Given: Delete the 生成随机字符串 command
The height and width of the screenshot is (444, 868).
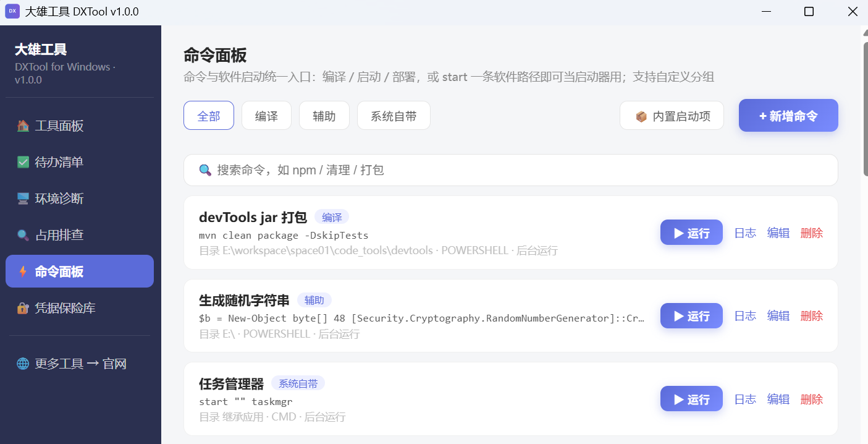Looking at the screenshot, I should (x=812, y=316).
